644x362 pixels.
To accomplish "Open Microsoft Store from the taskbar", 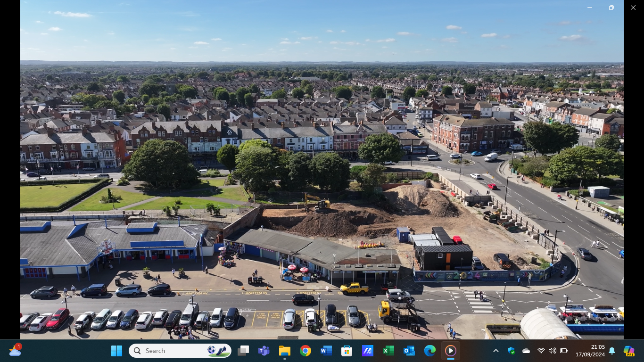I will click(x=347, y=351).
